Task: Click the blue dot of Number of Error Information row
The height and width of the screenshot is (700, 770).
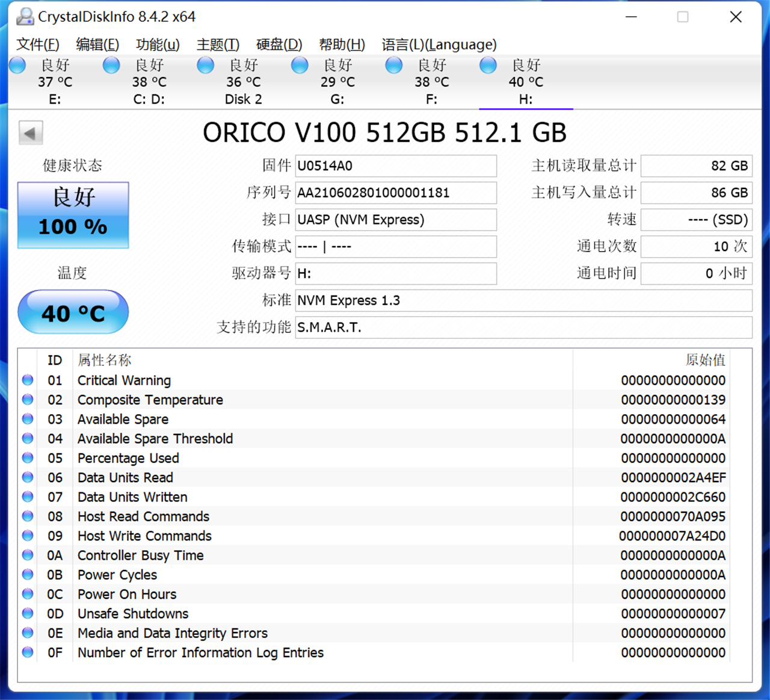Action: [28, 652]
